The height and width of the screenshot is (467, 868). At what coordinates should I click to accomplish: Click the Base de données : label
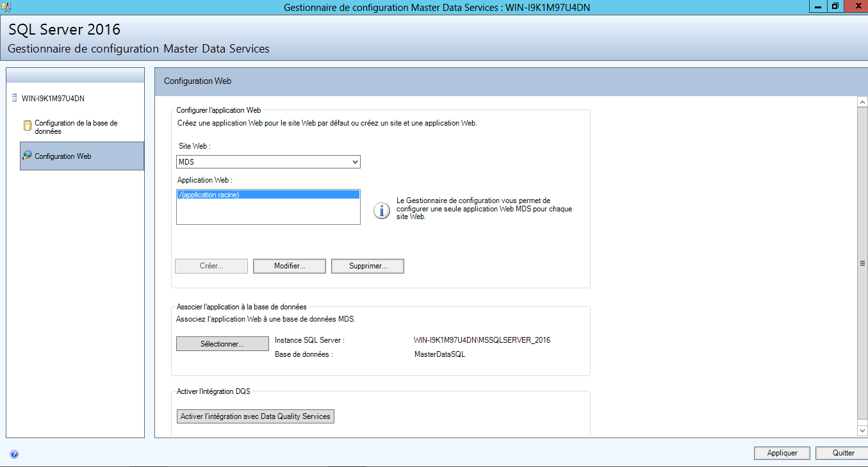coord(304,354)
